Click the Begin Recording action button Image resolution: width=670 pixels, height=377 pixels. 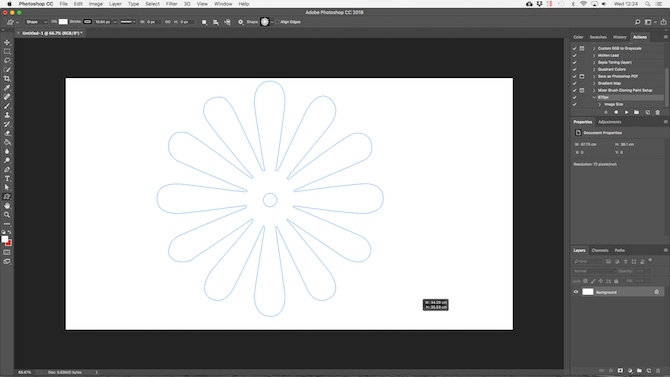coord(616,112)
